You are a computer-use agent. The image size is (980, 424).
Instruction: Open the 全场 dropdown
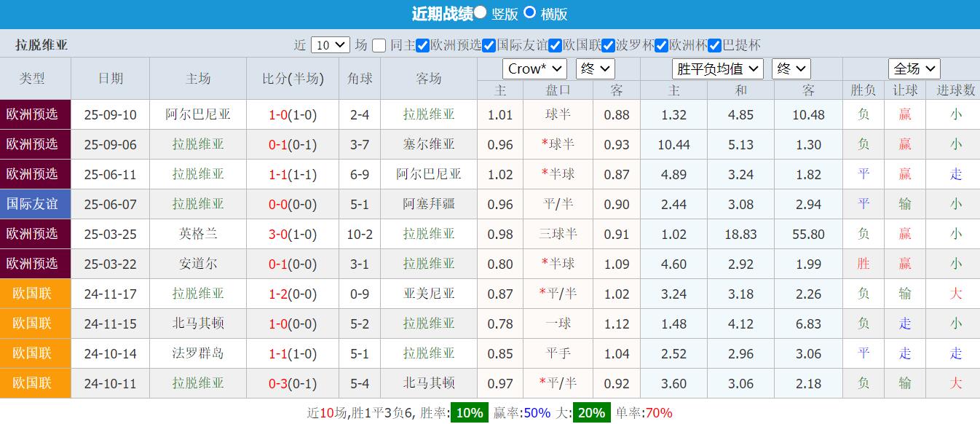[x=914, y=68]
